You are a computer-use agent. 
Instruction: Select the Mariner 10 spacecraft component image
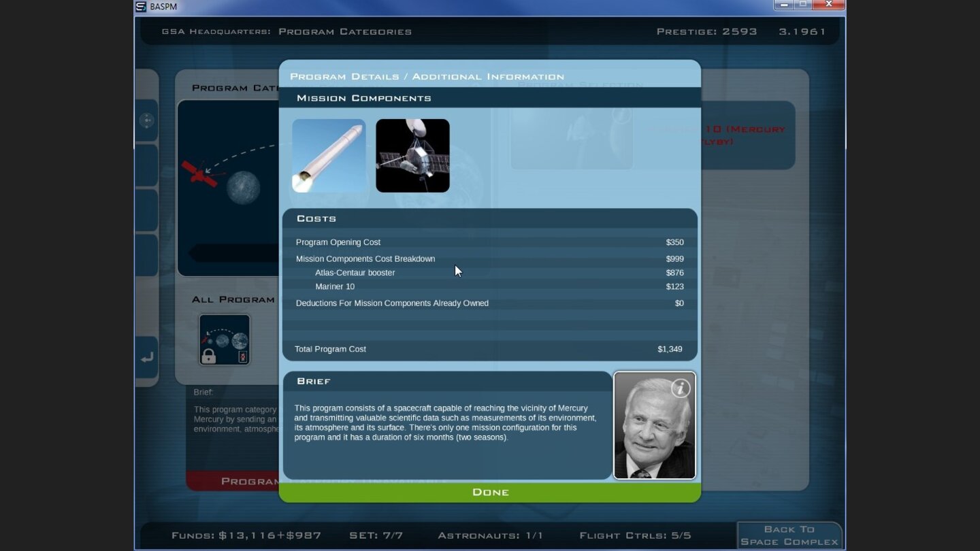[x=412, y=155]
